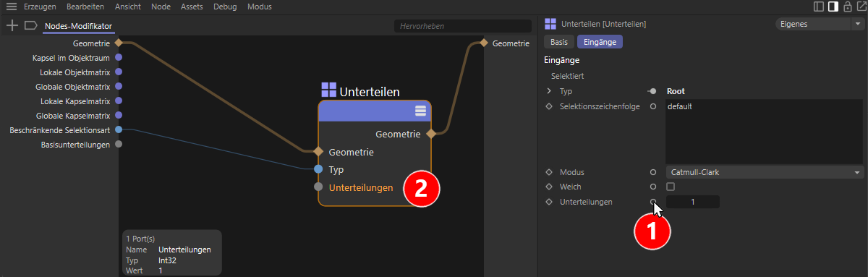Click the Unterteilungen port circle in attributes

(x=653, y=202)
